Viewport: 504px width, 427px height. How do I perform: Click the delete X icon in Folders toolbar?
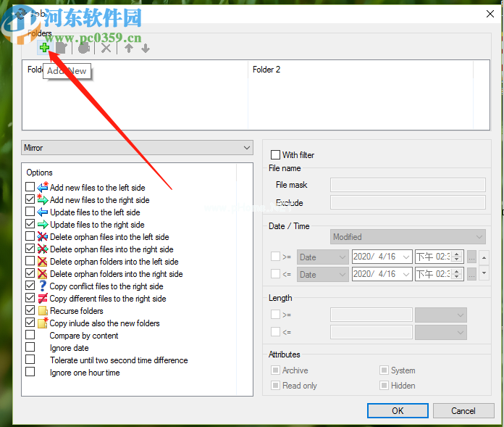tap(106, 49)
